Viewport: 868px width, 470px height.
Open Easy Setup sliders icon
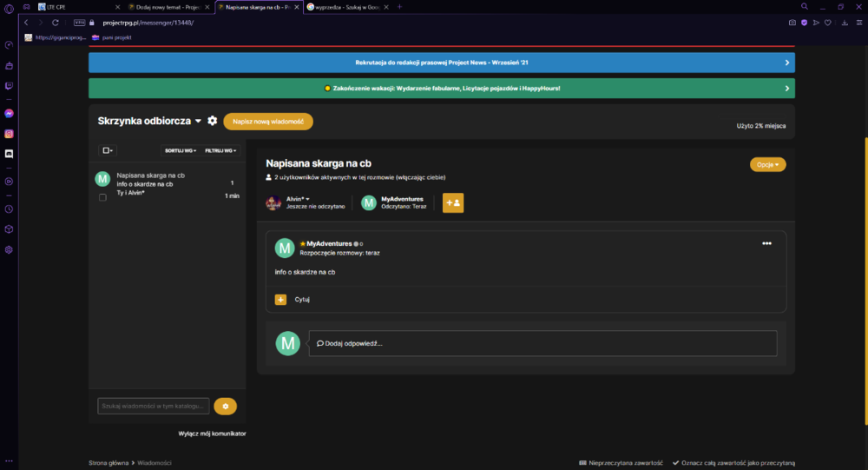coord(859,23)
